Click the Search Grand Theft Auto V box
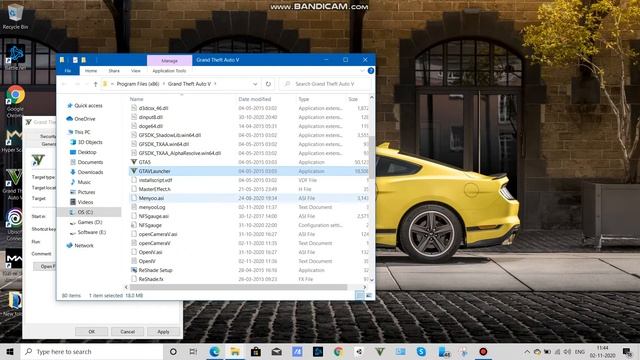 click(x=325, y=84)
